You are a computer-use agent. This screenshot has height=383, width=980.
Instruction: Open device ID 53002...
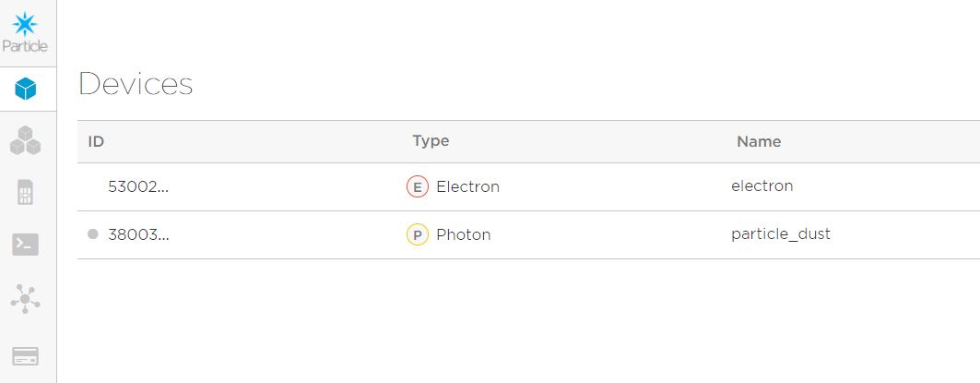138,187
